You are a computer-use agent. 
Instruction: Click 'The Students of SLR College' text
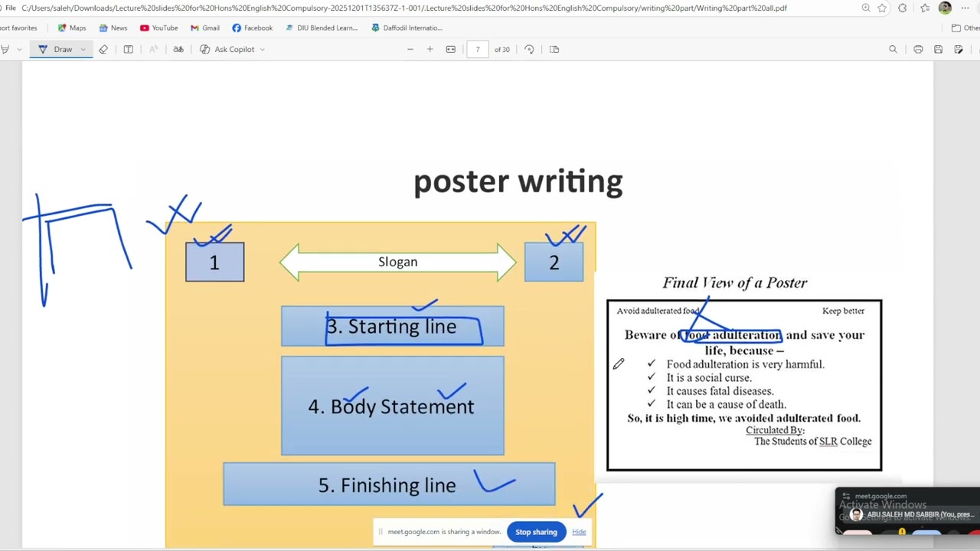[813, 442]
